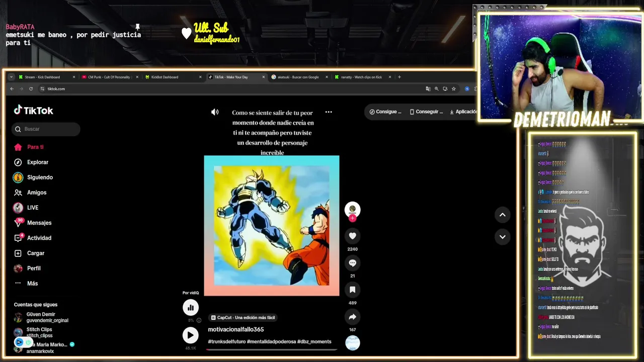Click the Aplicación download button

click(462, 112)
